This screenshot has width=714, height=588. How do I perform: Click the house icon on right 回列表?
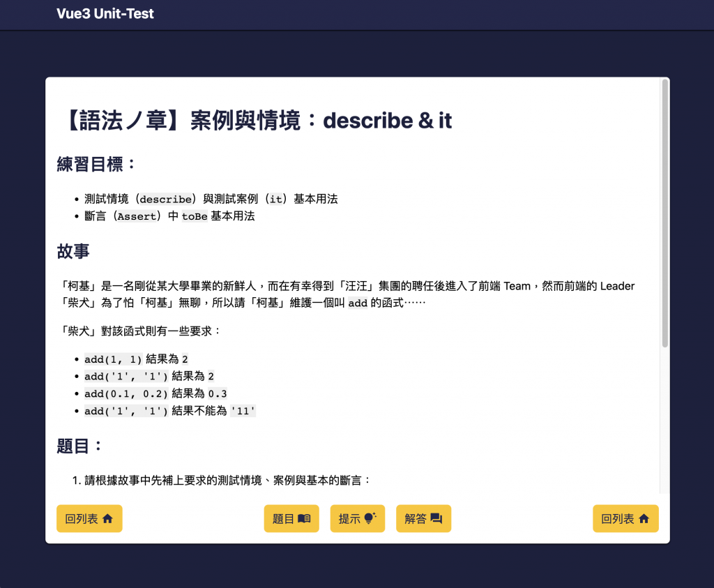click(644, 518)
